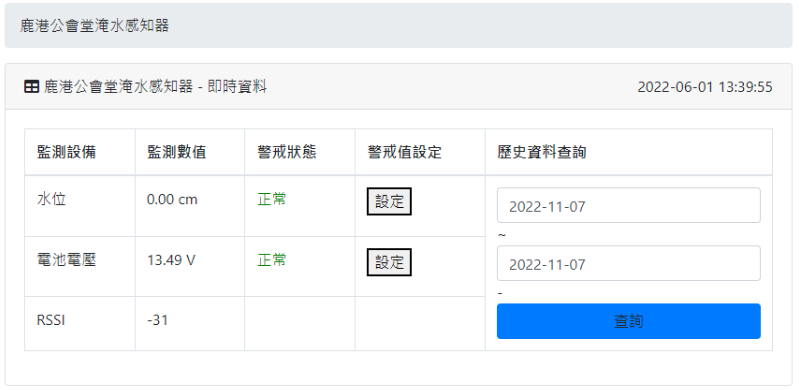The width and height of the screenshot is (799, 390).
Task: Click the 0.00 cm water level value
Action: [x=172, y=200]
